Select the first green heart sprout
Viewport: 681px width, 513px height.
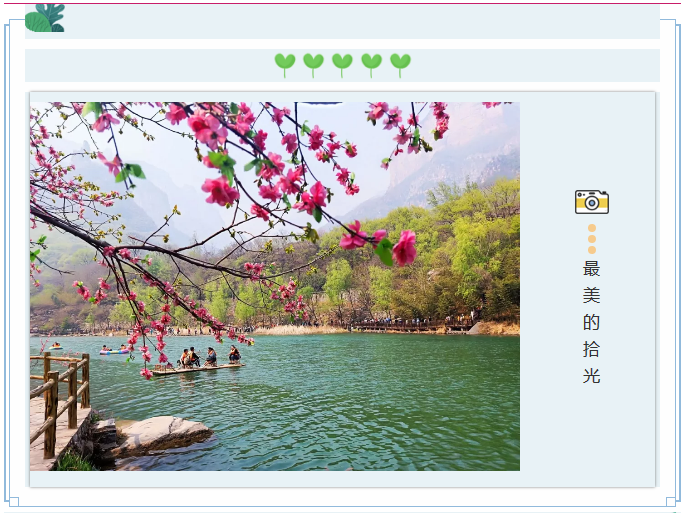pos(285,66)
